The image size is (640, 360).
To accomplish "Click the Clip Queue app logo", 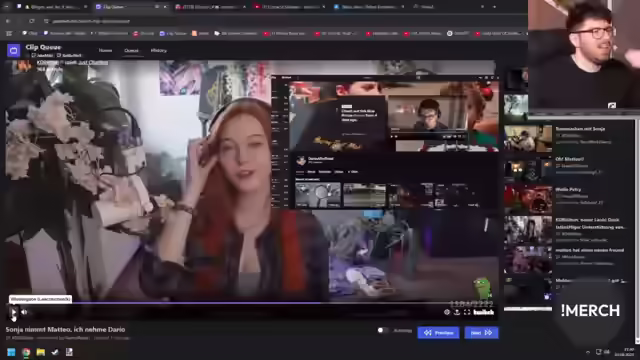I will [13, 51].
